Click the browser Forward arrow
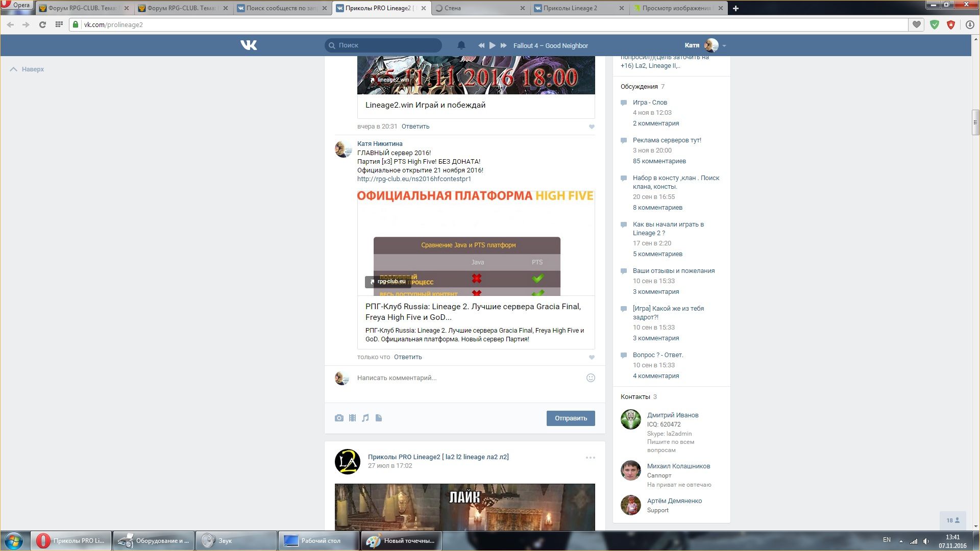 tap(26, 24)
